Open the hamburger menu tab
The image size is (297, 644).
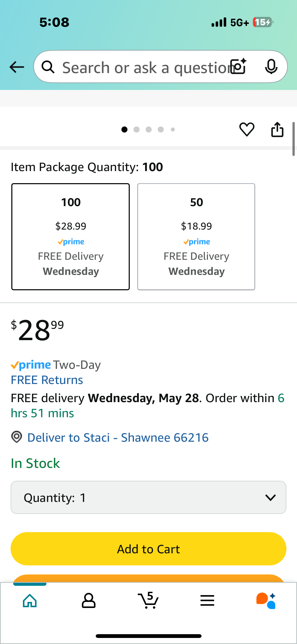point(207,600)
